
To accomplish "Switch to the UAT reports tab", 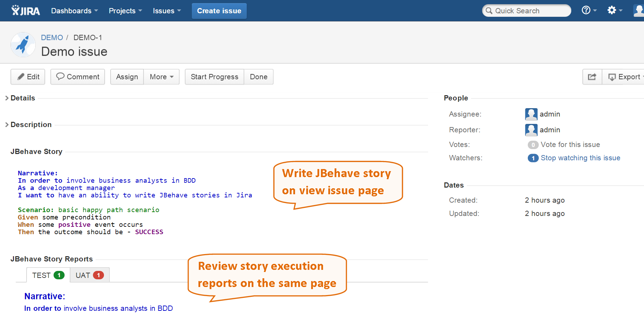I will tap(90, 275).
